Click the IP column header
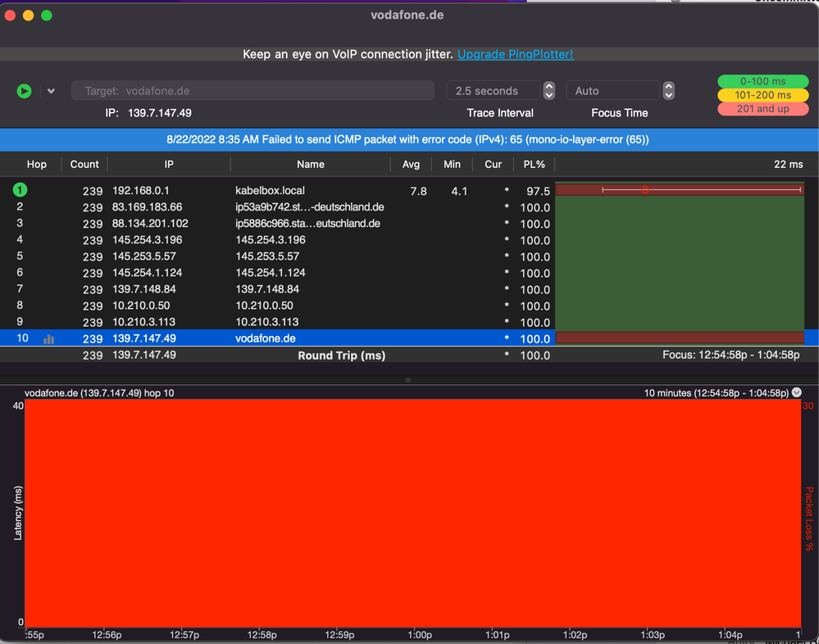Screen dimensions: 819x644 click(x=169, y=165)
